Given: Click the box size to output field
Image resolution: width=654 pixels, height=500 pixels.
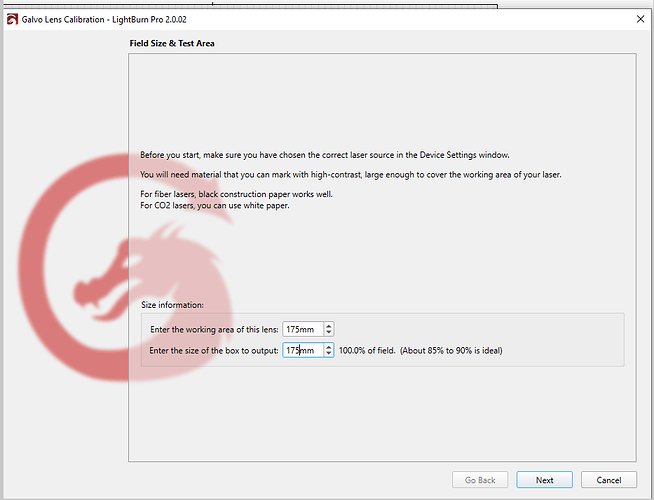Looking at the screenshot, I should (x=302, y=351).
